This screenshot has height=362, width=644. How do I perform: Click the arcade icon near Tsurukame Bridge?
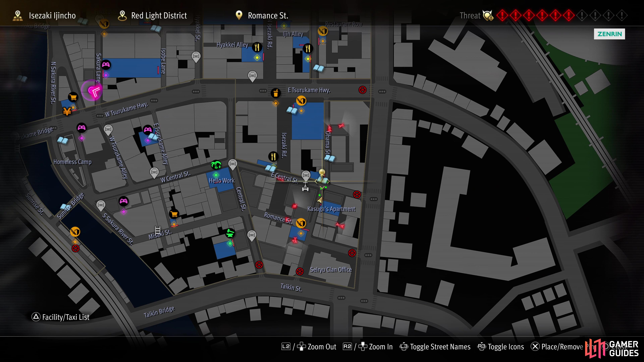[x=82, y=128]
